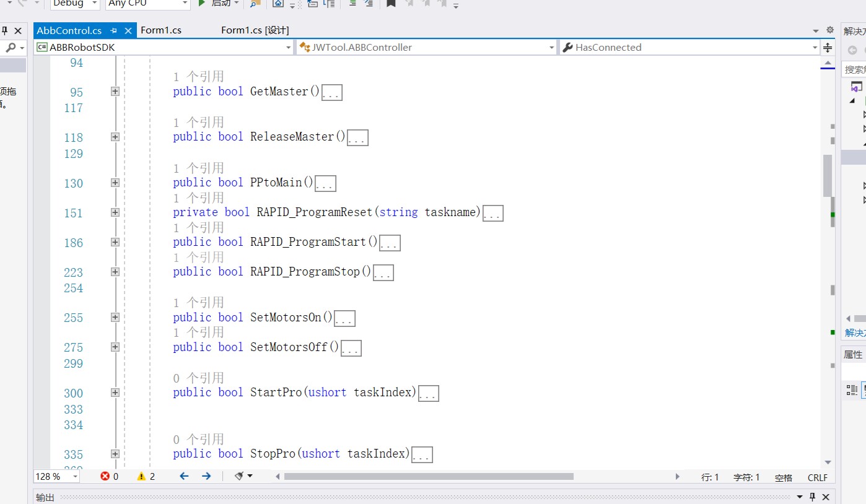Click the 空格 indentation indicator
Screen dimensions: 866x504
tap(784, 477)
